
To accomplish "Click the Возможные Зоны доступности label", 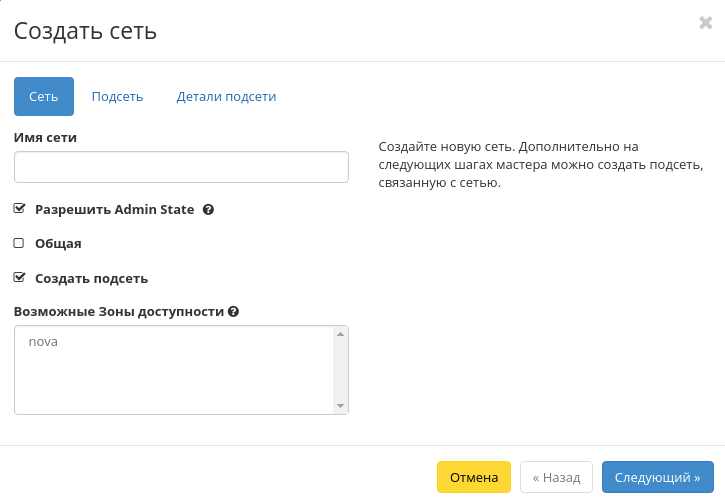I will (x=118, y=312).
